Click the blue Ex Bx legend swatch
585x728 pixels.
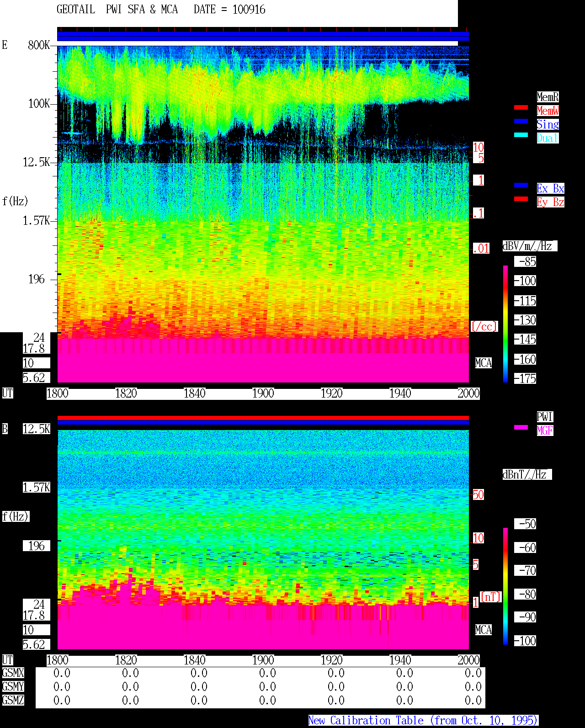click(521, 185)
